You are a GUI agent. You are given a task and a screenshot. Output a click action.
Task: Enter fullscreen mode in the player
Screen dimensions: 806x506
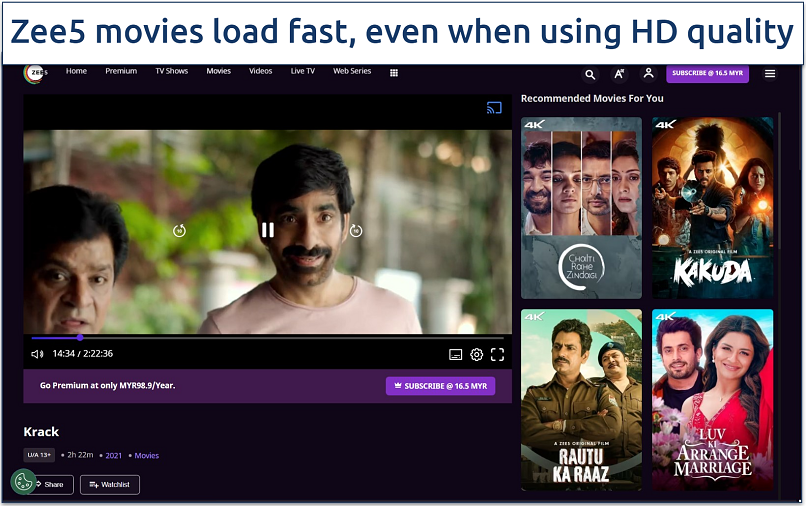pyautogui.click(x=497, y=354)
